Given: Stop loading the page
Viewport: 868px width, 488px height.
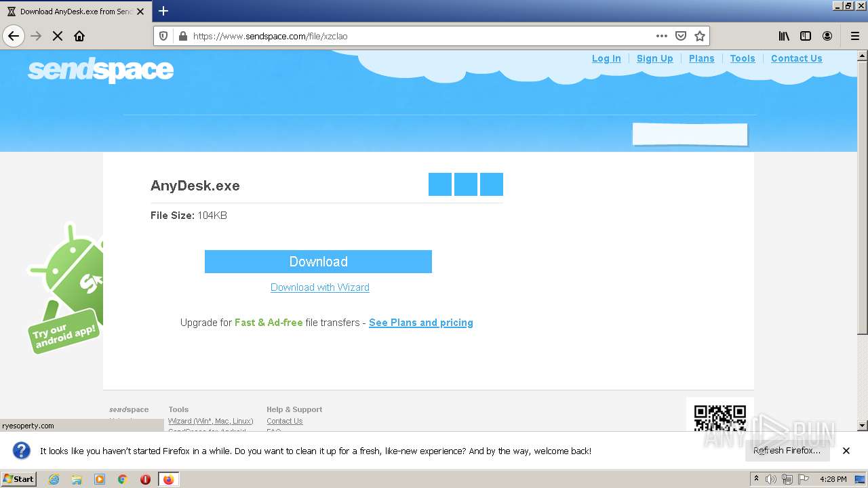Looking at the screenshot, I should tap(58, 36).
